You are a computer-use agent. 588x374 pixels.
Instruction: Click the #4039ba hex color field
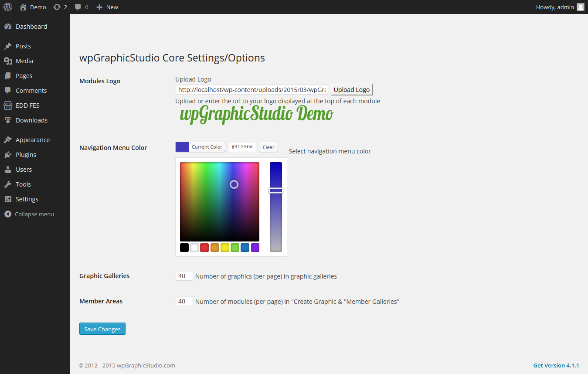coord(242,147)
